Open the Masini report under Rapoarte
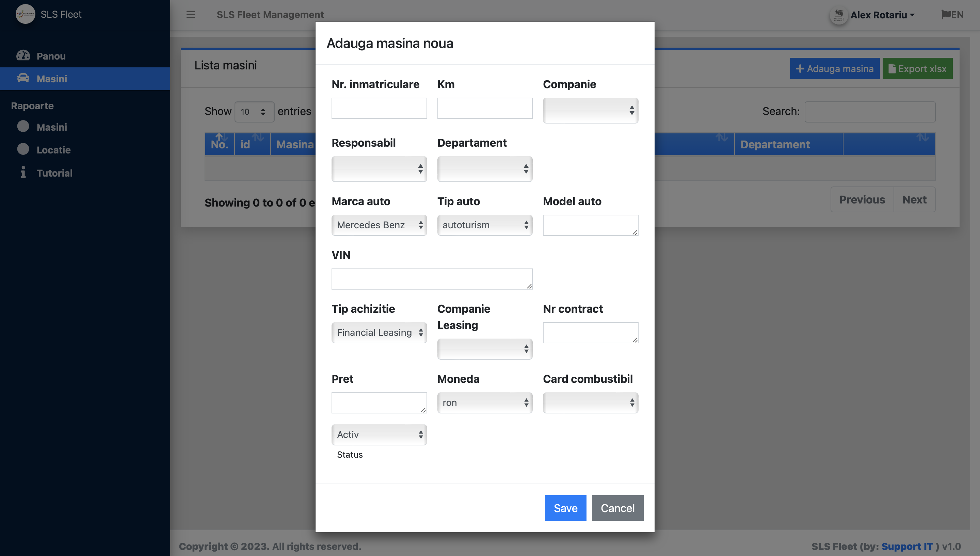 51,127
